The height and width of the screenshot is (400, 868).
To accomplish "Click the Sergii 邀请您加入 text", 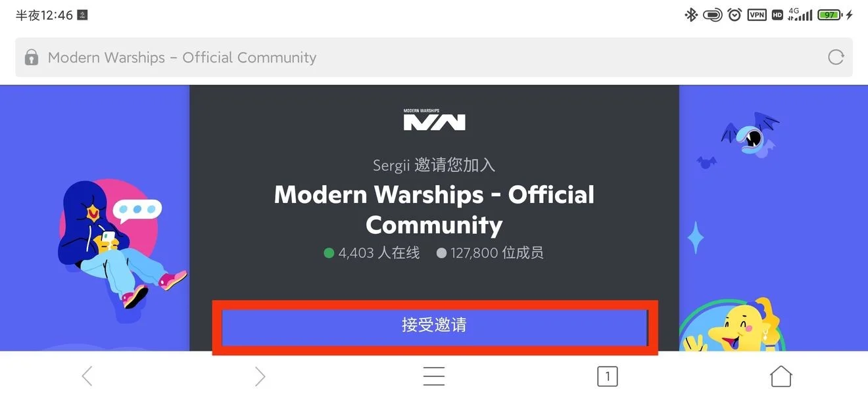I will [434, 165].
